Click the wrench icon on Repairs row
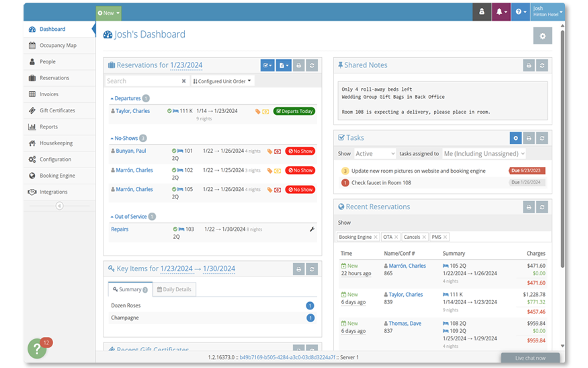The width and height of the screenshot is (588, 368). point(312,229)
